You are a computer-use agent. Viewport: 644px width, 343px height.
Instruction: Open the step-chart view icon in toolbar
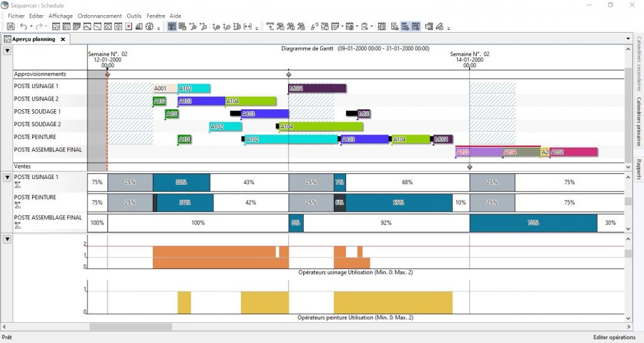point(97,26)
